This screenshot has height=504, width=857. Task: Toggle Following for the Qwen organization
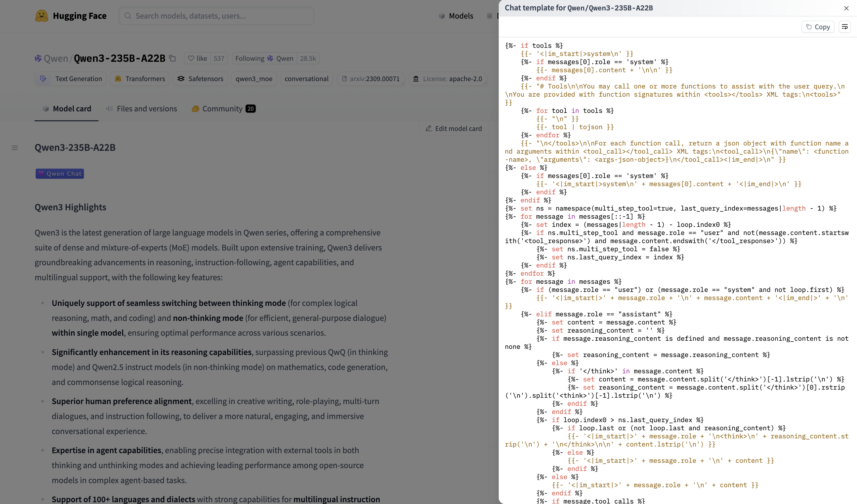pyautogui.click(x=264, y=58)
